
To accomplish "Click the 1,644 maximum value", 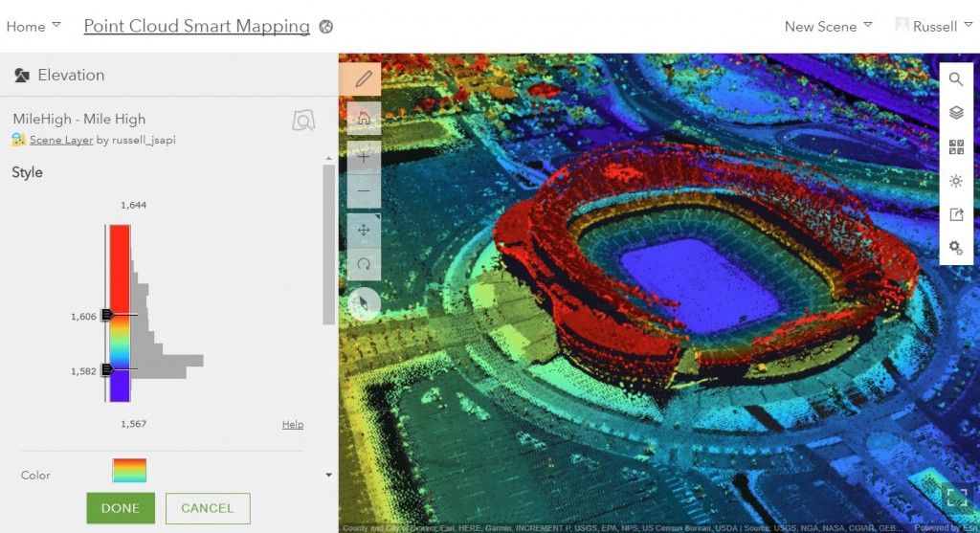I will (133, 205).
